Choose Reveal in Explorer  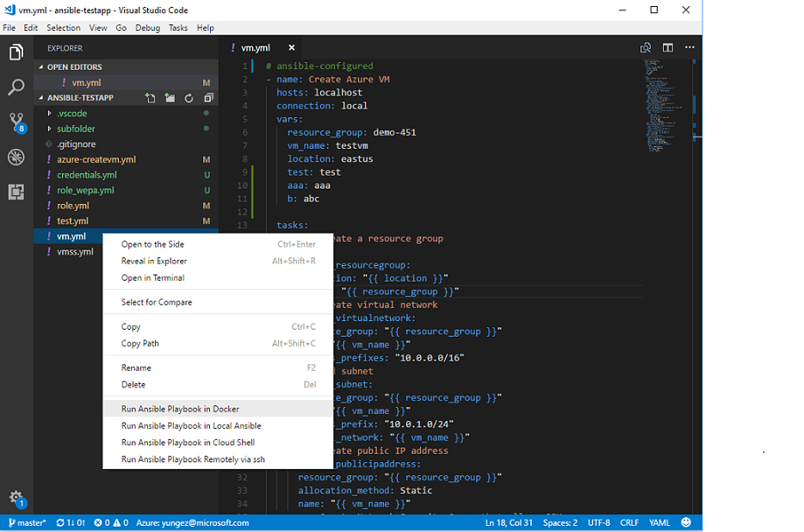click(x=218, y=261)
